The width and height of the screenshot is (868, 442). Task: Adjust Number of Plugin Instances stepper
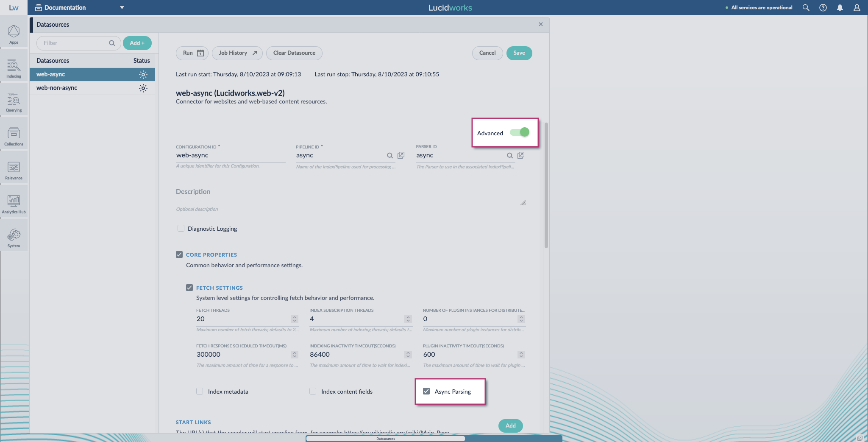[x=521, y=319]
